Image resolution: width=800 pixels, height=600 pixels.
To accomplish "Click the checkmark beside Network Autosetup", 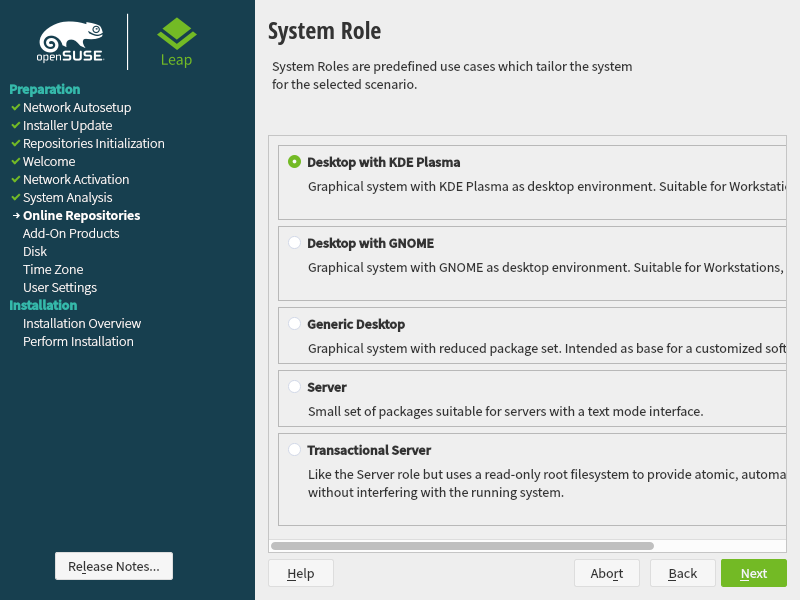I will [x=15, y=107].
